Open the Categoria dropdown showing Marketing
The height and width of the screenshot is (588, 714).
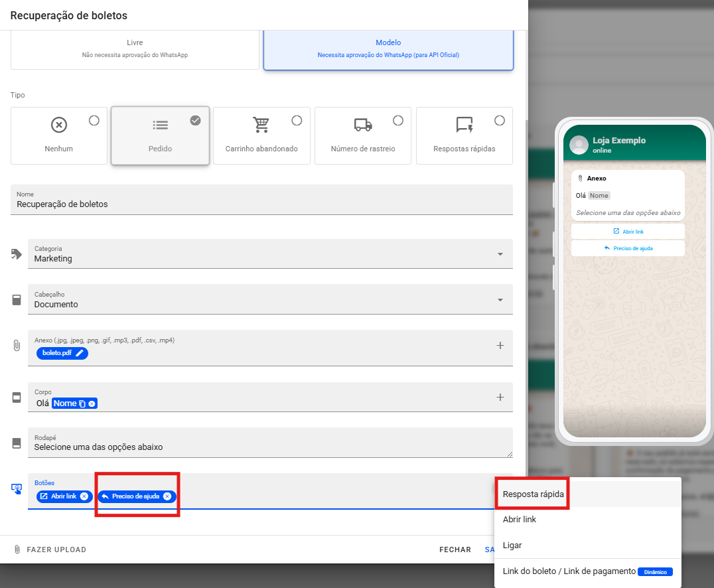[500, 254]
